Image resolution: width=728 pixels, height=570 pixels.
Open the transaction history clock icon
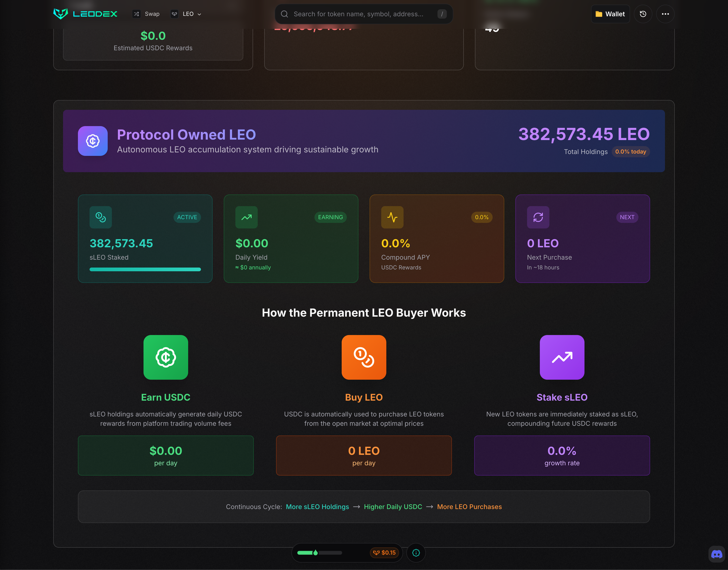click(x=643, y=14)
